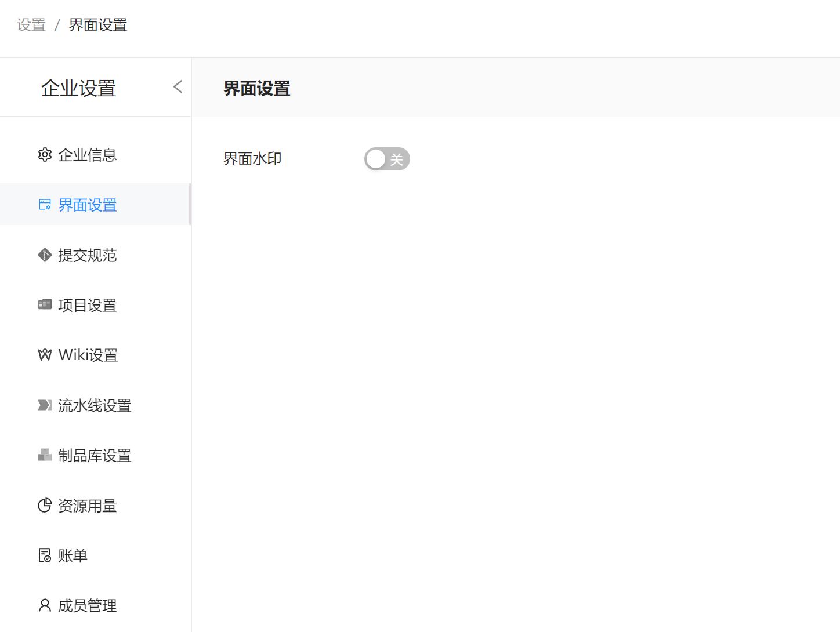Viewport: 840px width, 632px height.
Task: Click the Wiki logo icon in sidebar
Action: pyautogui.click(x=45, y=355)
